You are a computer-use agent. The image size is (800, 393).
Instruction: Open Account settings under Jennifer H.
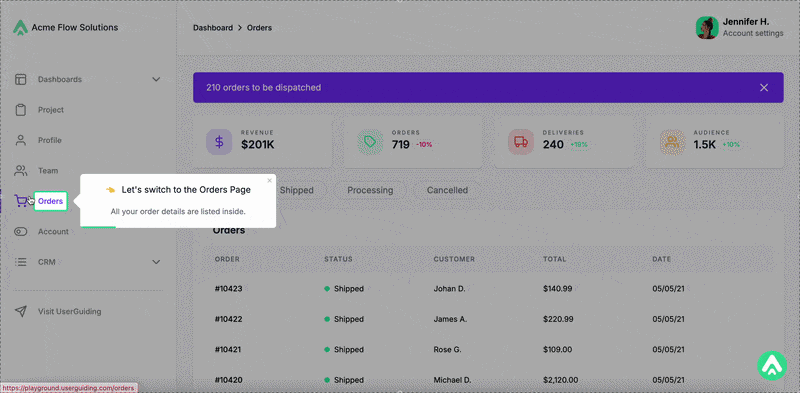[x=753, y=33]
